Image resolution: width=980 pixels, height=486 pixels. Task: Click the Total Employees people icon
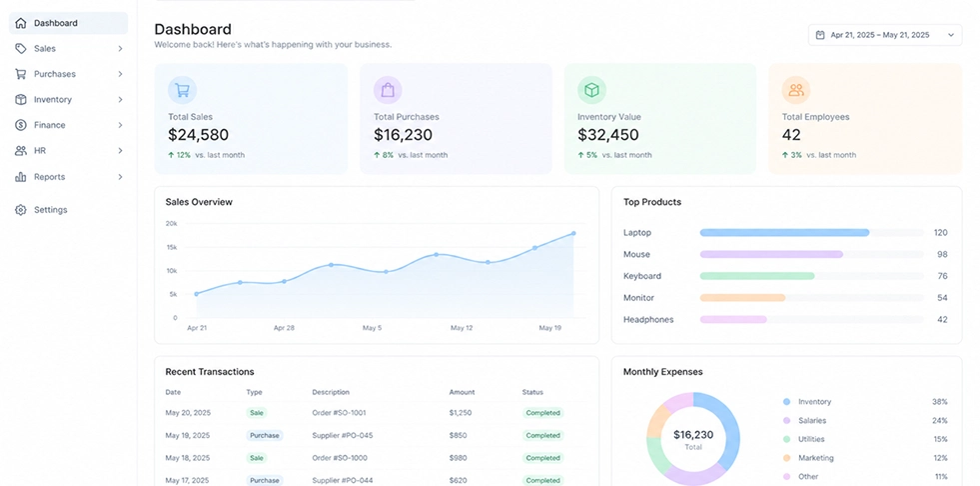(795, 90)
